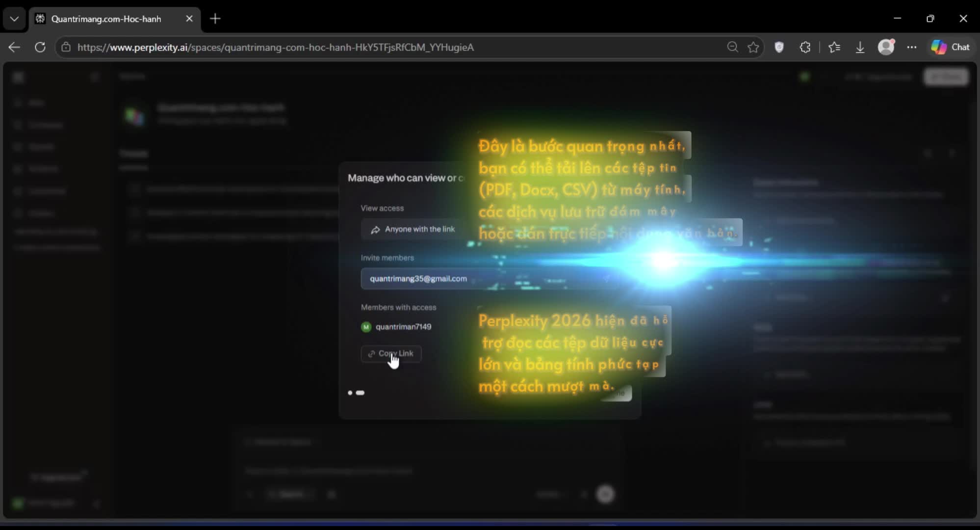980x530 pixels.
Task: Open the browser extensions menu
Action: coord(805,47)
